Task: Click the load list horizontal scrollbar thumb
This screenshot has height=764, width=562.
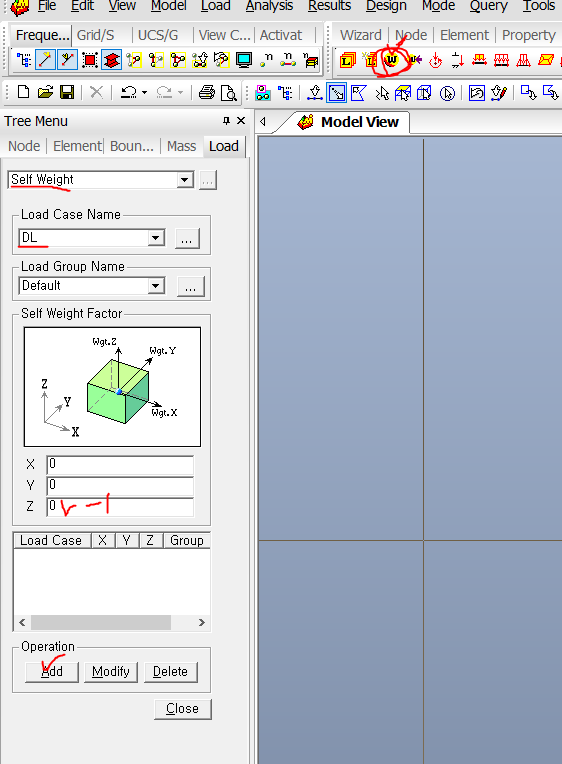Action: tap(101, 623)
